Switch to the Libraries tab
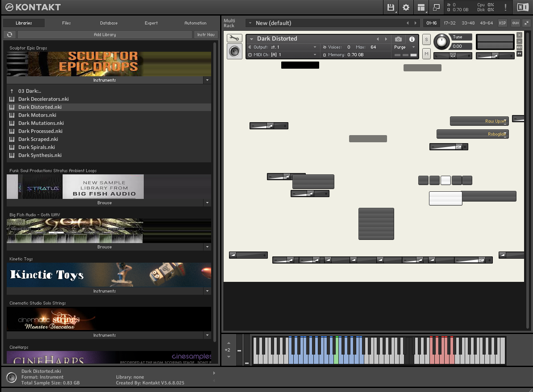533x392 pixels. pos(24,23)
